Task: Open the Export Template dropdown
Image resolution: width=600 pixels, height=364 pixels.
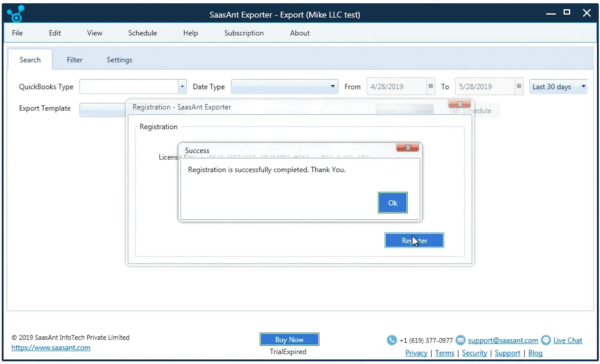Action: point(103,110)
